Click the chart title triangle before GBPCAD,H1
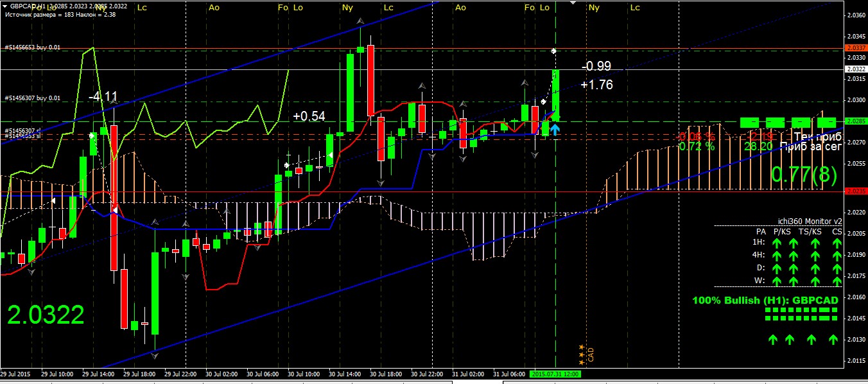Screen dimensions: 868x384 [x=6, y=5]
